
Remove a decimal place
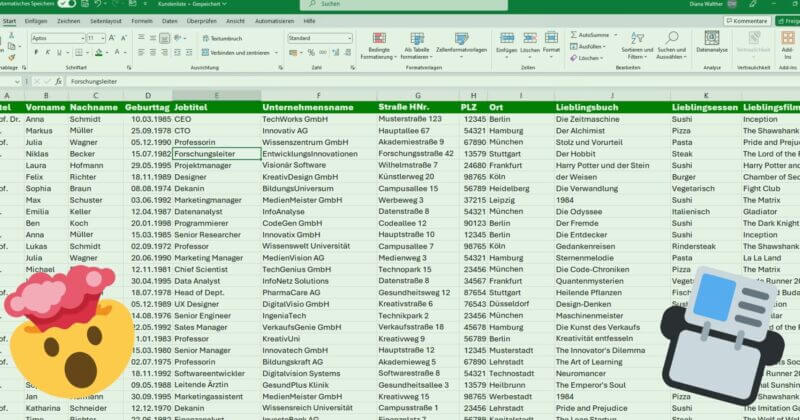[348, 53]
